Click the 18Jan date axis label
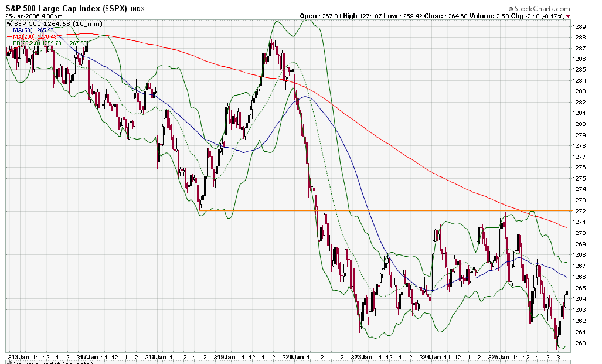Image resolution: width=602 pixels, height=364 pixels. [x=158, y=357]
